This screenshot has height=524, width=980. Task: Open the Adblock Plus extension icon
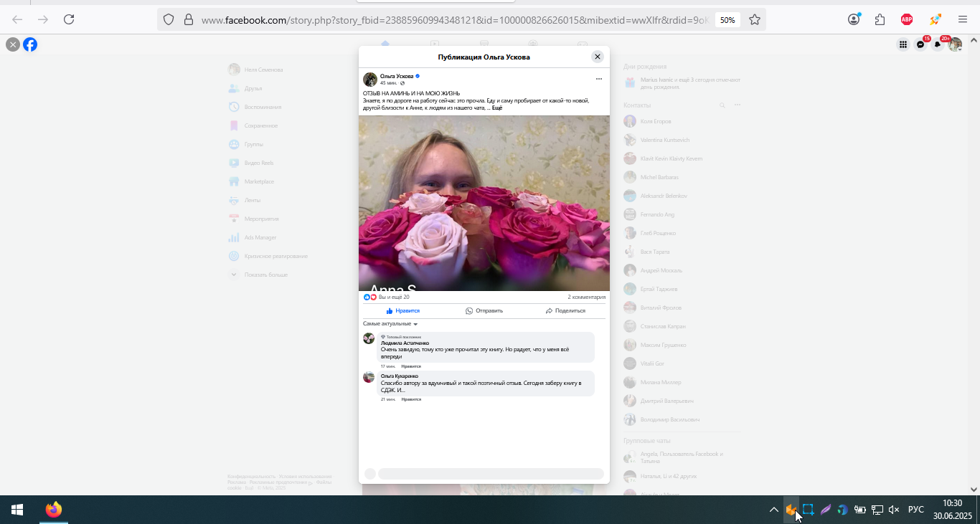[x=907, y=20]
